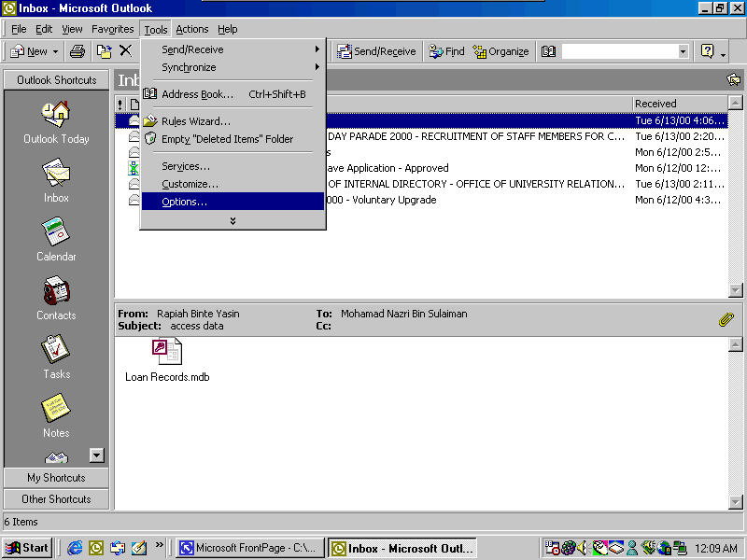
Task: Open the File menu
Action: [19, 29]
